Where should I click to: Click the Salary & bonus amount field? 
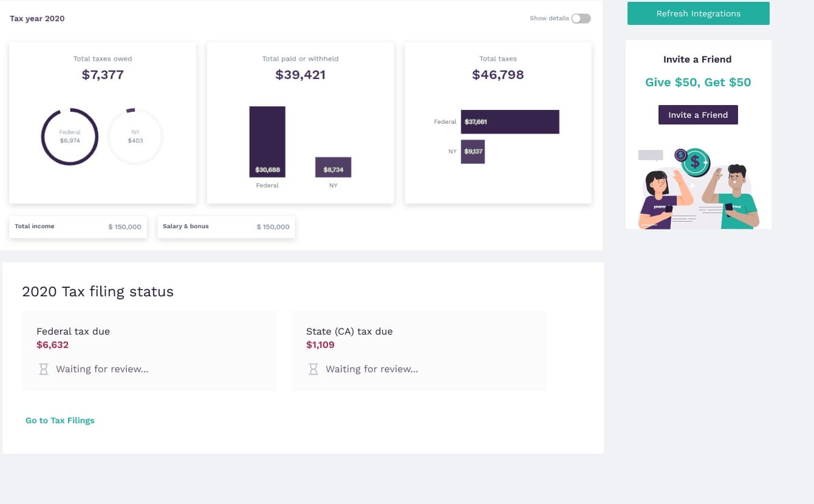point(273,226)
